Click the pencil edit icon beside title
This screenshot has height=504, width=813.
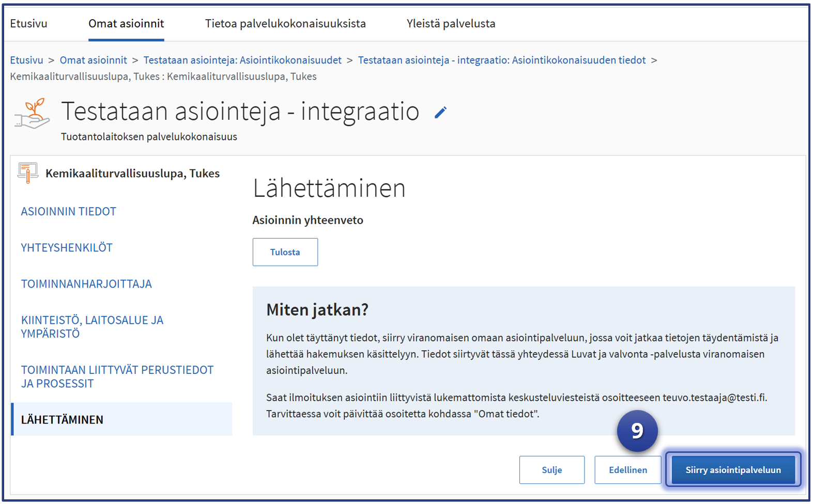(x=440, y=113)
